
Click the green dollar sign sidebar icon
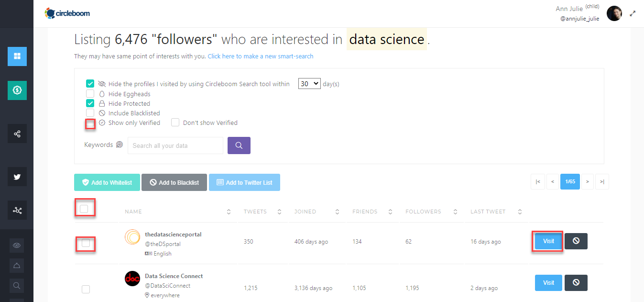click(x=17, y=90)
